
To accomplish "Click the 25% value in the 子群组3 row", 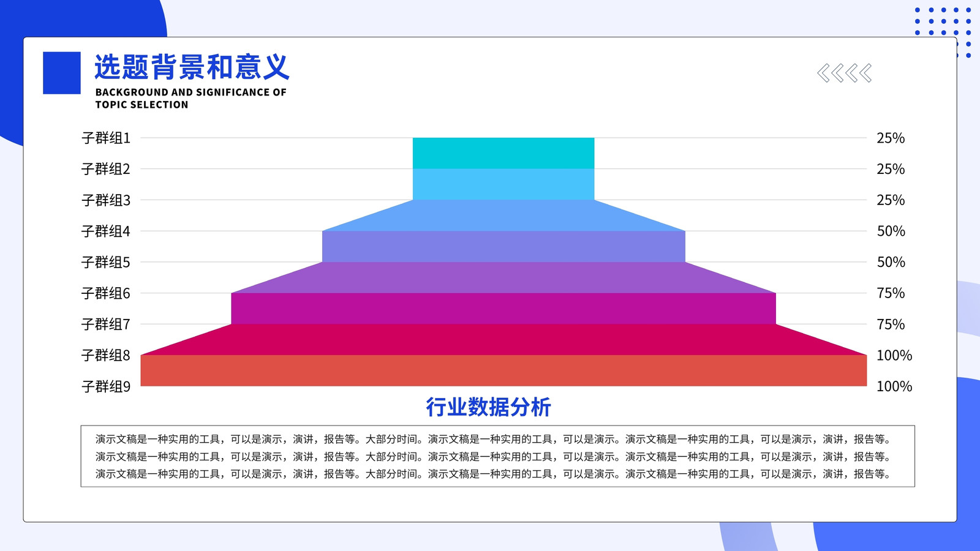I will click(891, 200).
